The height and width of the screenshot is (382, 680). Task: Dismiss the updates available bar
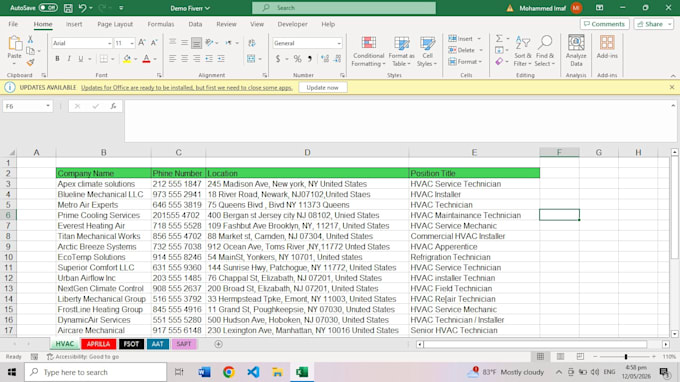[x=672, y=87]
